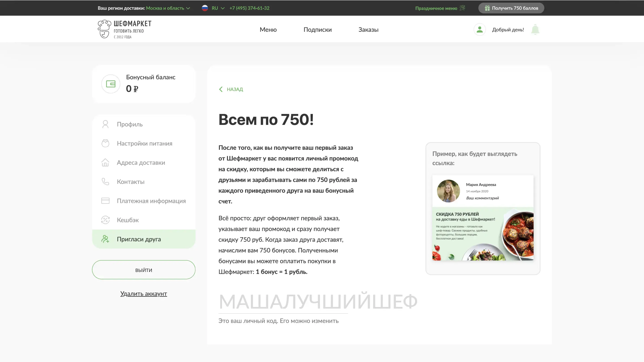Screen dimensions: 644x362
Task: Open the Подписки navigation item
Action: 318,29
